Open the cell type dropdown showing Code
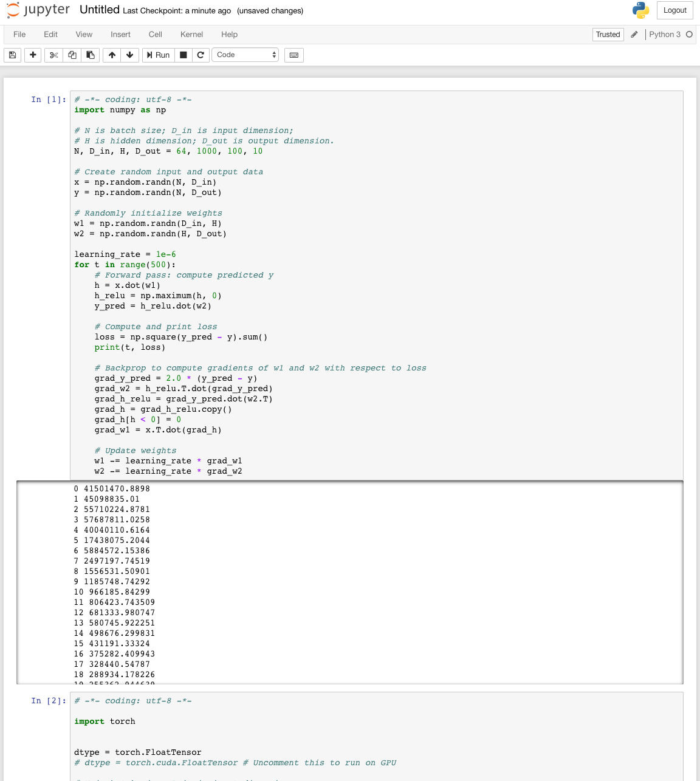Screen dimensions: 700x781 tap(245, 55)
